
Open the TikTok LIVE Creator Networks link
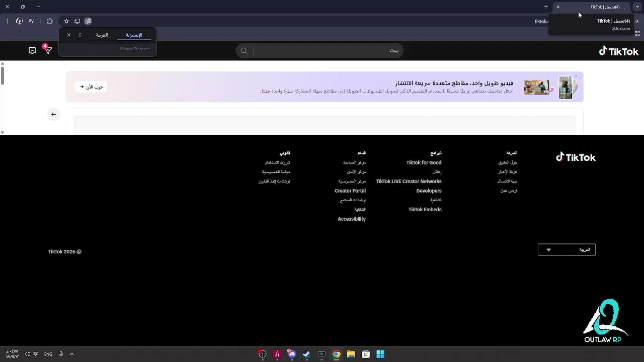tap(409, 182)
